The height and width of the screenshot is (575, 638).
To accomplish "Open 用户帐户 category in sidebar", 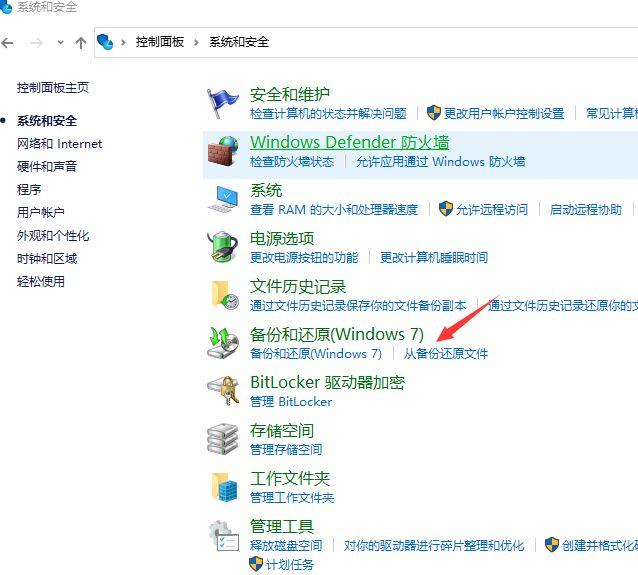I will pos(41,212).
